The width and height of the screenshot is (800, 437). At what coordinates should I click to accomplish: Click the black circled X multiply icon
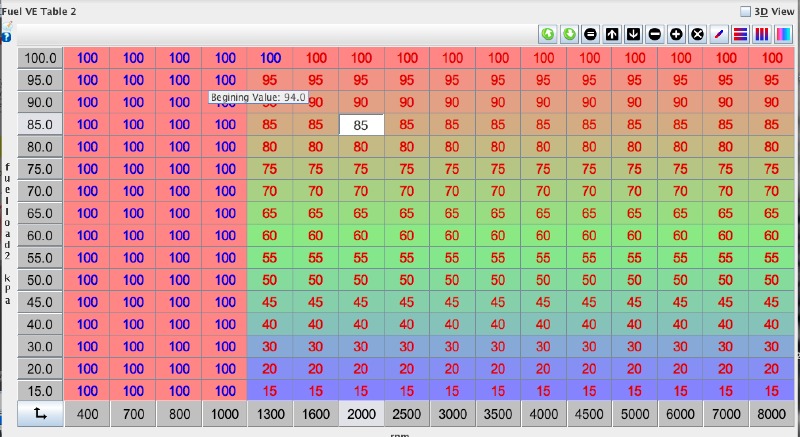pyautogui.click(x=698, y=34)
